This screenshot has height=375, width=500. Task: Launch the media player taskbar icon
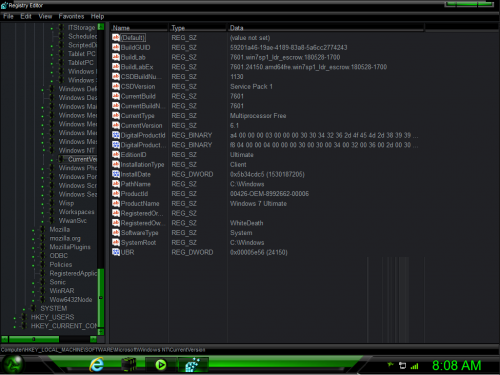click(x=161, y=365)
